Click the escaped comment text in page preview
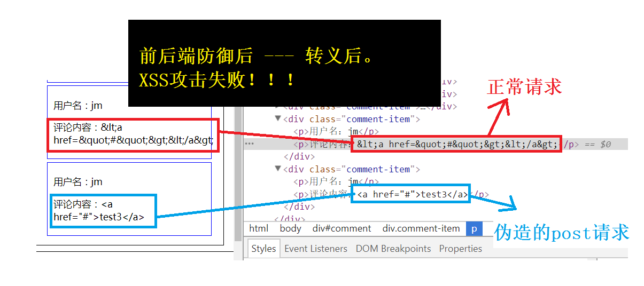Viewport: 644px width, 286px height. [133, 134]
